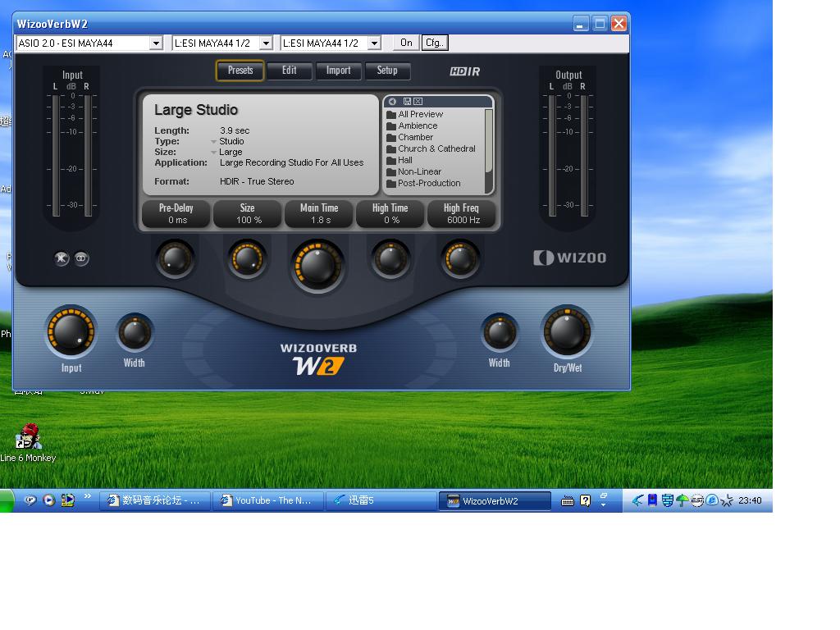840x630 pixels.
Task: Switch to the 迅雷5 taskbar window
Action: [x=381, y=500]
